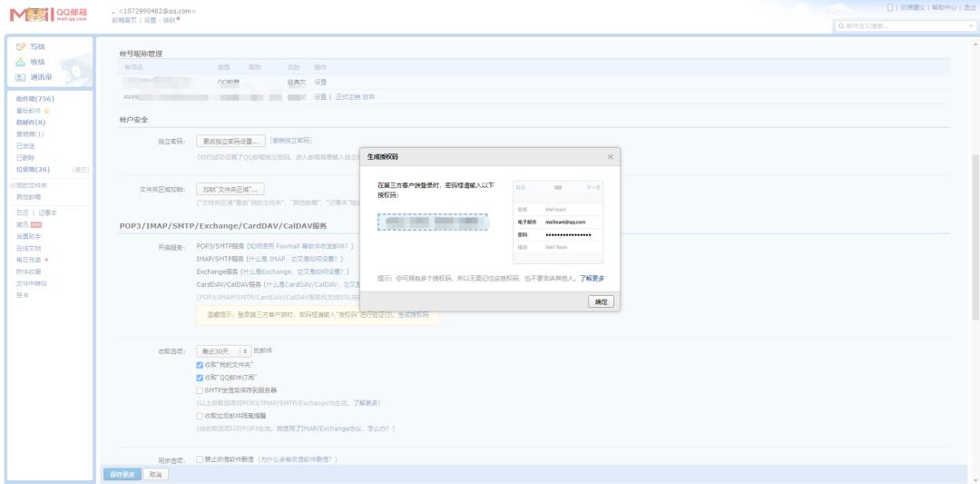Open 草稿箱(1) folder
The width and height of the screenshot is (980, 484).
(30, 134)
